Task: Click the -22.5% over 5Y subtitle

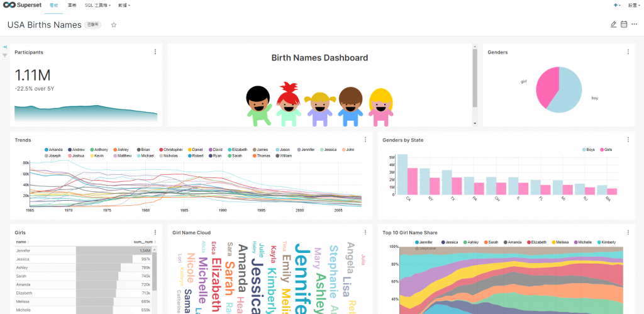Action: point(35,88)
